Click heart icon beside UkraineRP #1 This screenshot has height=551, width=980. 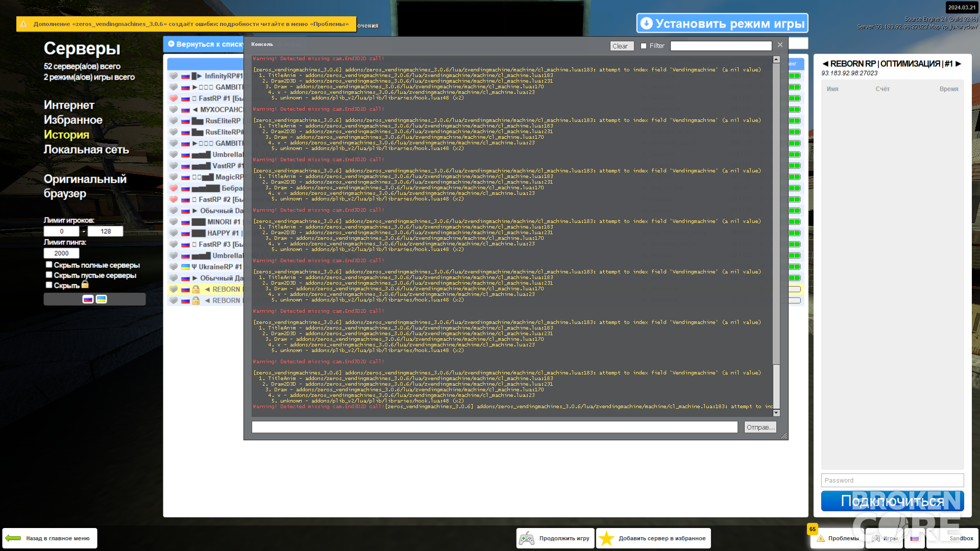click(x=174, y=267)
